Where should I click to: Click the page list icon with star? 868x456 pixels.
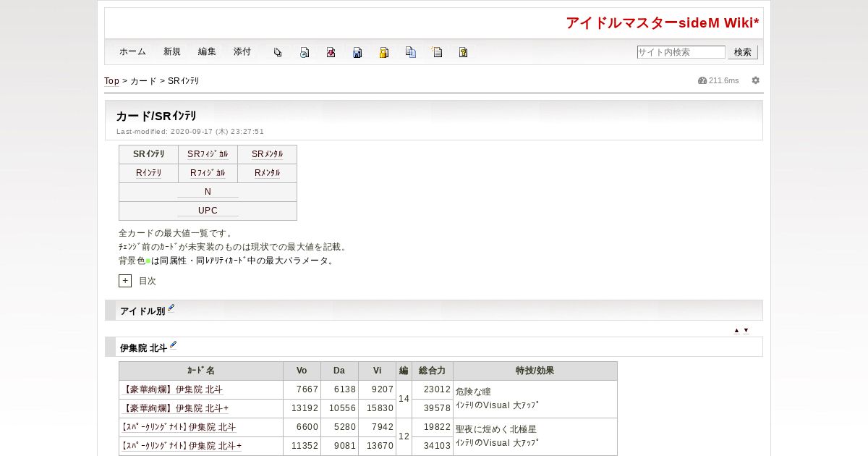click(437, 52)
